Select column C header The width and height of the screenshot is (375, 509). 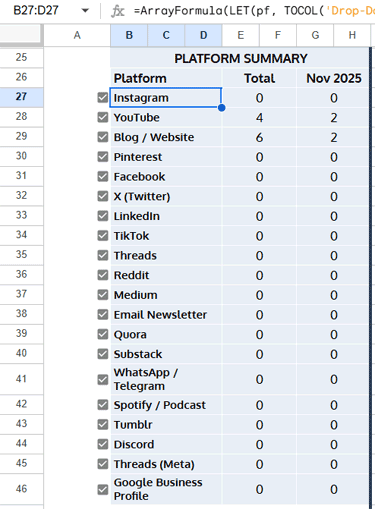pos(166,35)
